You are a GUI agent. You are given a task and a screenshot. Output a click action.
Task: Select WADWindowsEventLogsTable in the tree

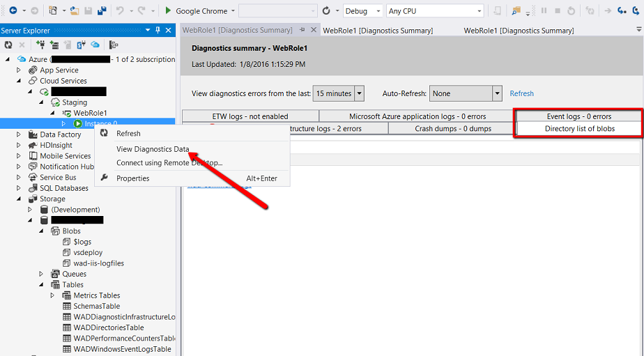coord(122,349)
